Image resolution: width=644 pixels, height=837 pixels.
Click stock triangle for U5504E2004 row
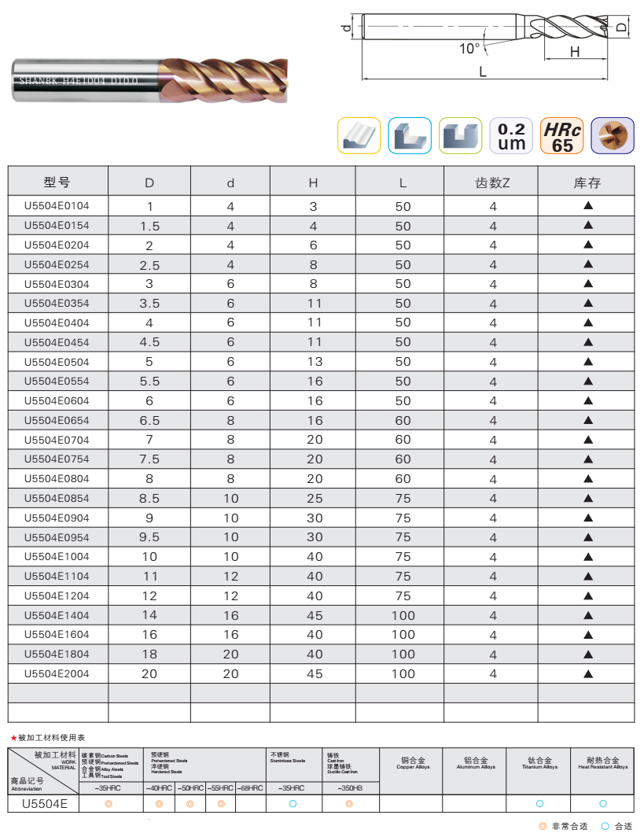point(587,673)
